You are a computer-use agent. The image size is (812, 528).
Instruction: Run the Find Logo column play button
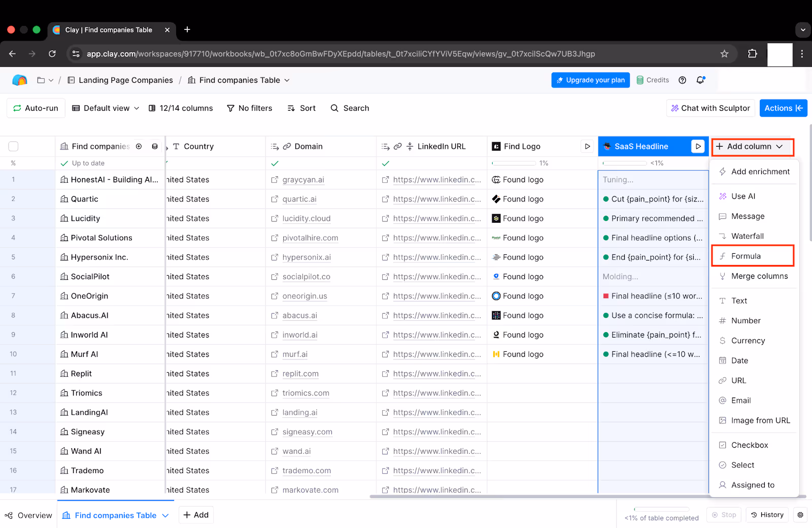(587, 146)
